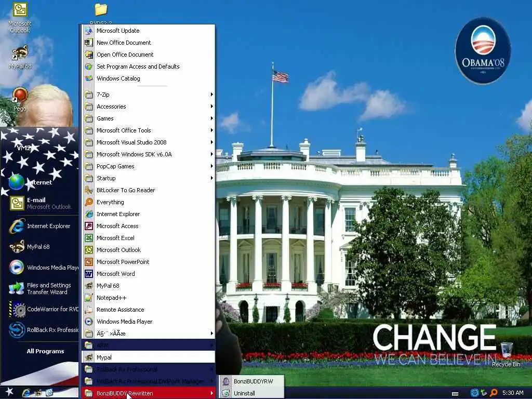Screen dimensions: 532x399
Task: Expand the Accessories folder
Action: click(x=148, y=107)
